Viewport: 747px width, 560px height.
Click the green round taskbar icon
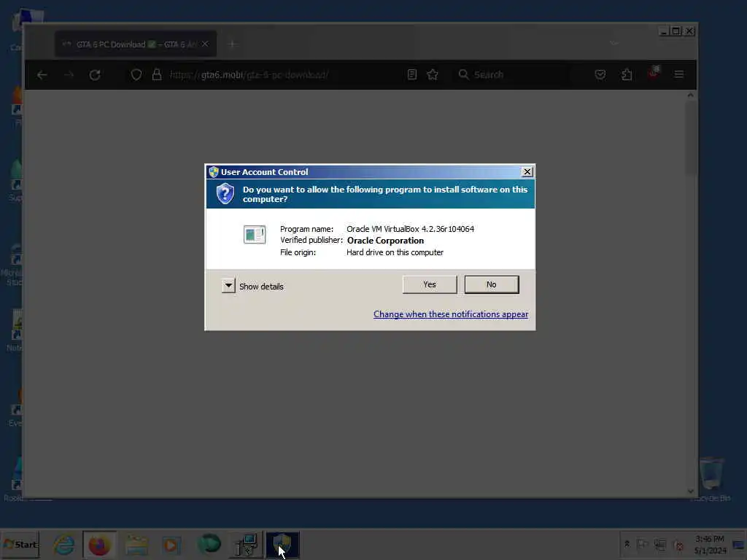pyautogui.click(x=209, y=544)
